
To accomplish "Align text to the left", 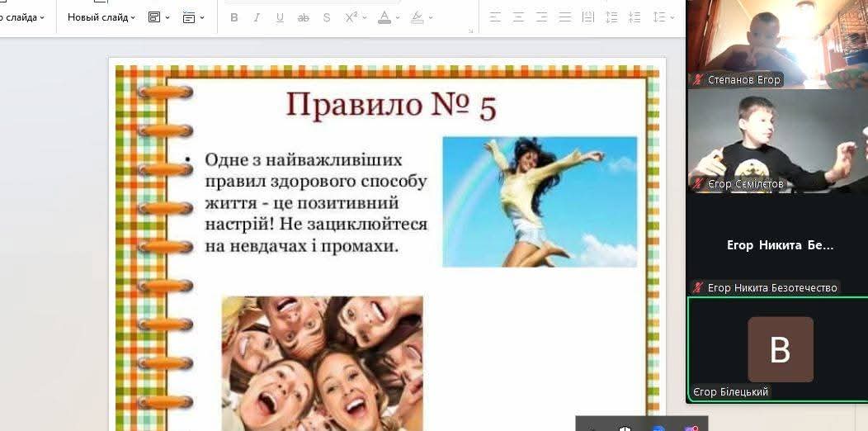I will [495, 17].
